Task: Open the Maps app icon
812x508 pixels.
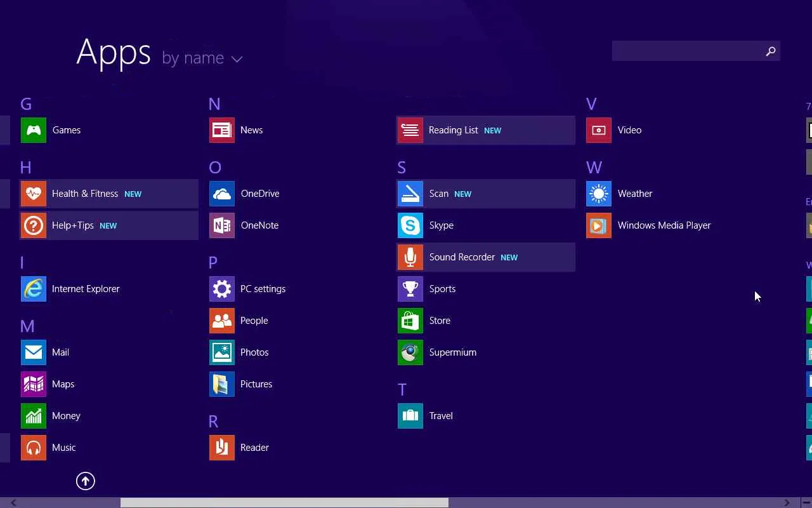Action: pyautogui.click(x=34, y=384)
